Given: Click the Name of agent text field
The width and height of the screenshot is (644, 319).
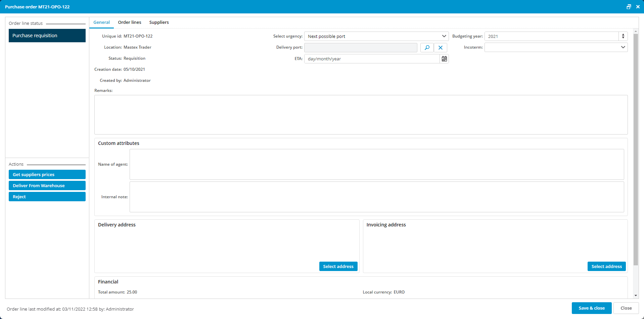Looking at the screenshot, I should click(x=376, y=164).
